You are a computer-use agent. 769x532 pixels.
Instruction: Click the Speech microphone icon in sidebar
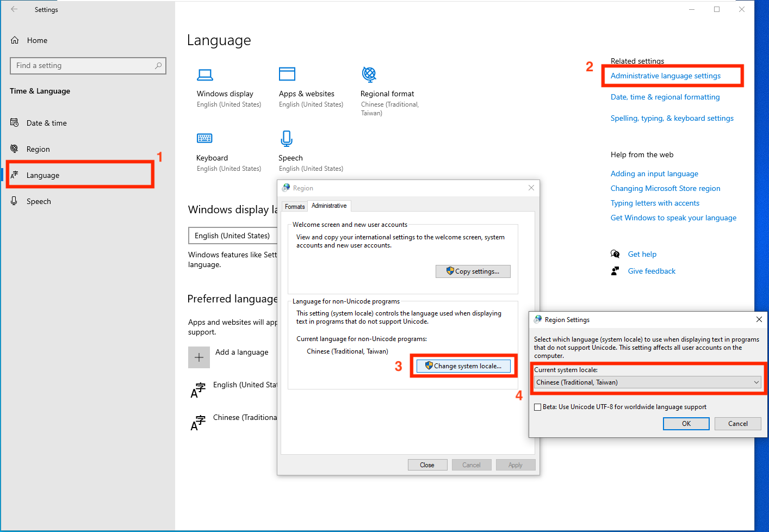(15, 201)
